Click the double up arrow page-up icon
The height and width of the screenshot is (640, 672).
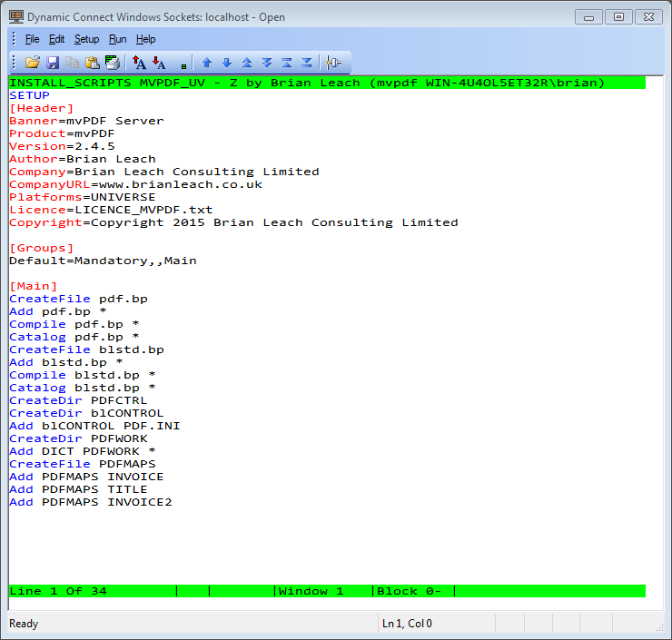tap(246, 63)
